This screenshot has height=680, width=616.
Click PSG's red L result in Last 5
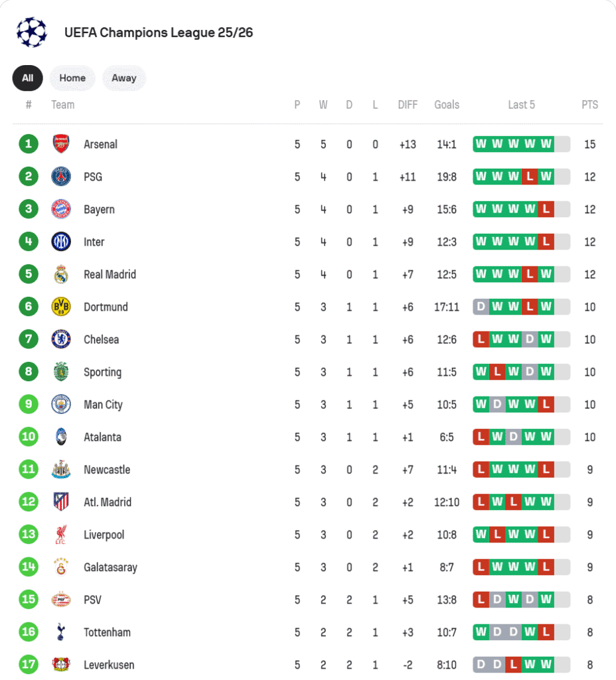point(529,177)
